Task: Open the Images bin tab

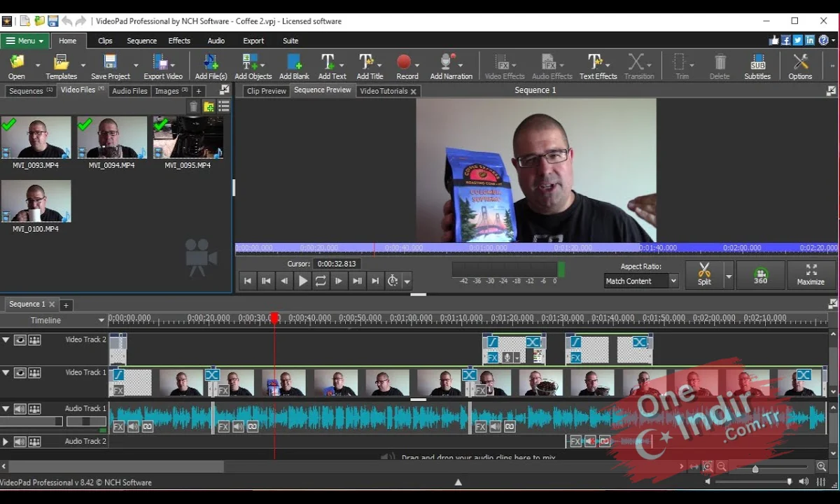Action: pos(171,91)
